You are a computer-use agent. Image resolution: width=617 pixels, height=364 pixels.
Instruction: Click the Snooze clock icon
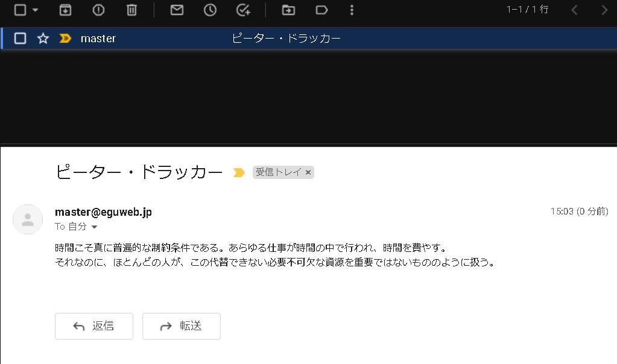210,10
